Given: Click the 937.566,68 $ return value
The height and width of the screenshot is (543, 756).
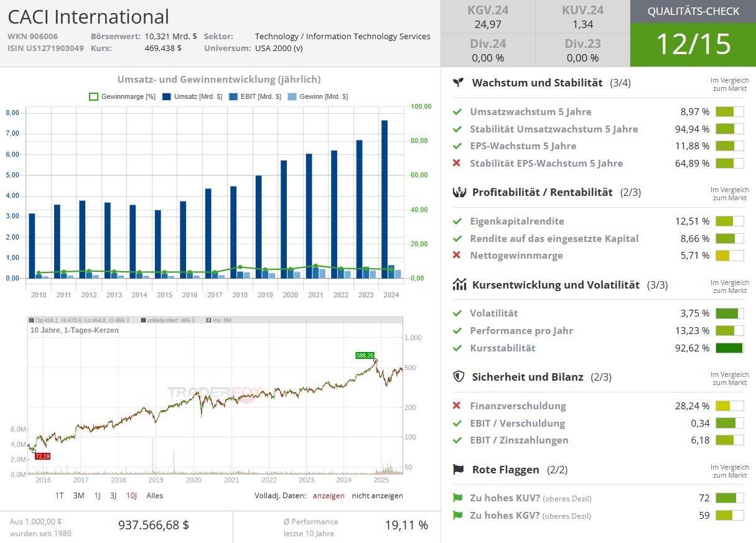Looking at the screenshot, I should 154,525.
